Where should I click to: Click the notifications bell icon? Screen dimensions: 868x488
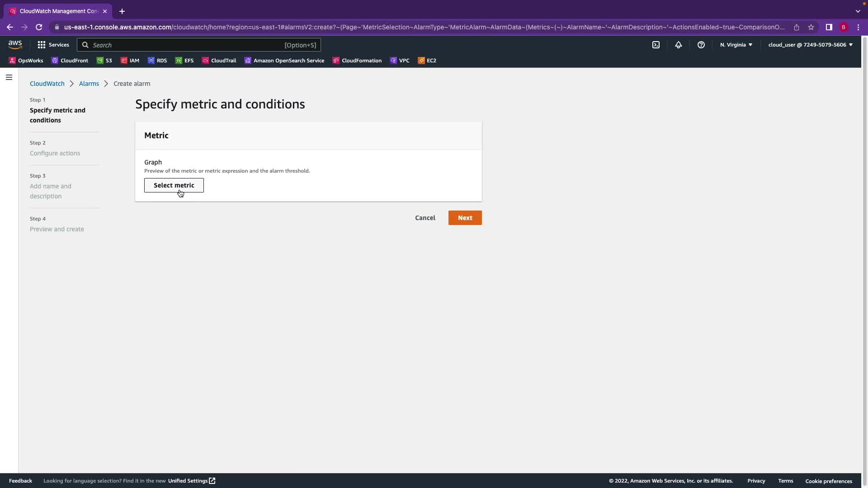(679, 45)
